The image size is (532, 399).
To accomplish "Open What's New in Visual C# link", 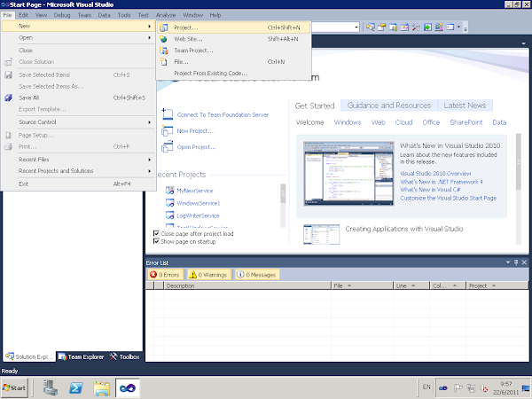I will coord(430,190).
